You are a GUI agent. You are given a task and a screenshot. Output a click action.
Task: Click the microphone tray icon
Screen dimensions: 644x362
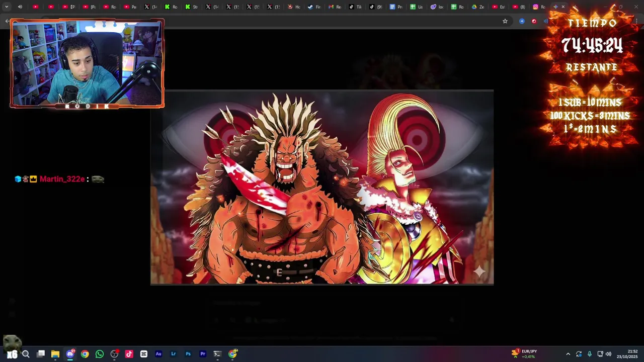pos(589,354)
